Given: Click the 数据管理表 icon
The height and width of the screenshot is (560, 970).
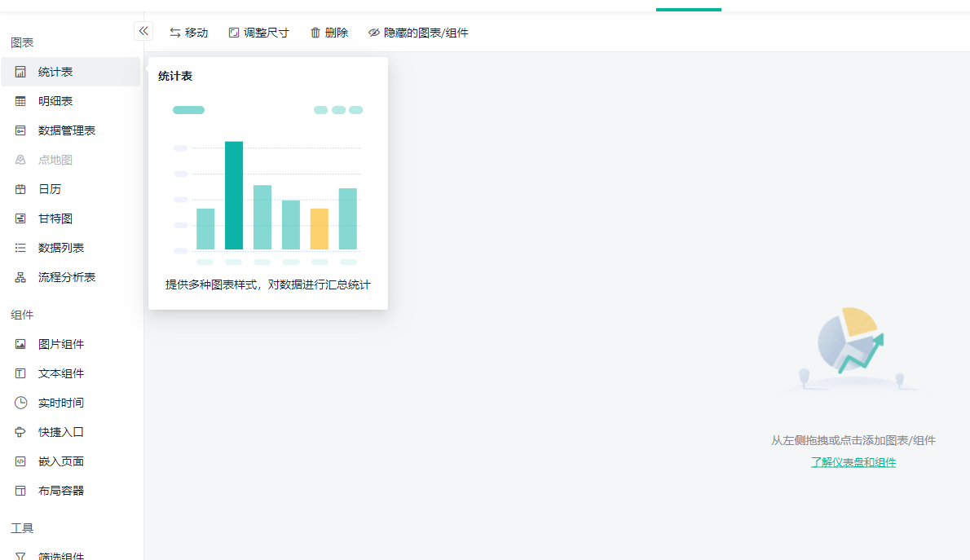Looking at the screenshot, I should pos(20,130).
